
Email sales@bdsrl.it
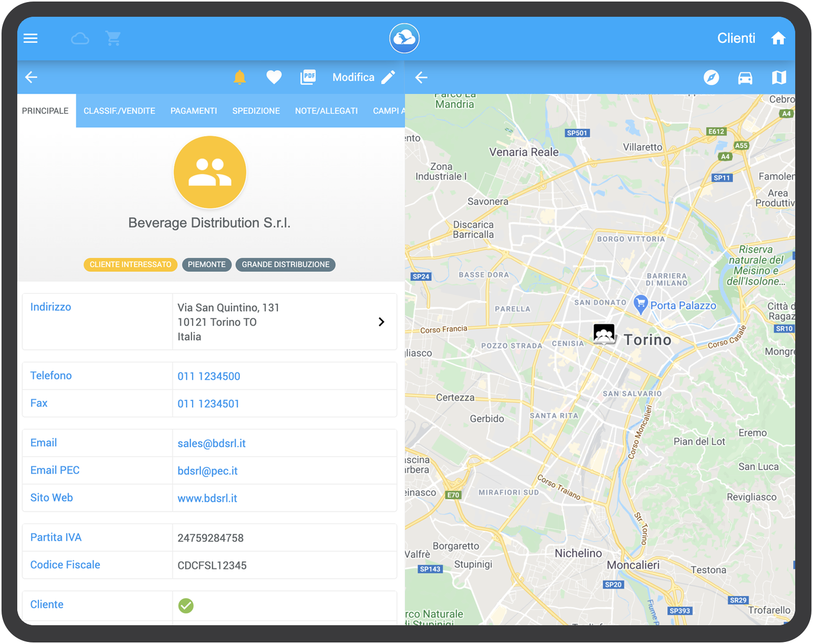pyautogui.click(x=211, y=443)
